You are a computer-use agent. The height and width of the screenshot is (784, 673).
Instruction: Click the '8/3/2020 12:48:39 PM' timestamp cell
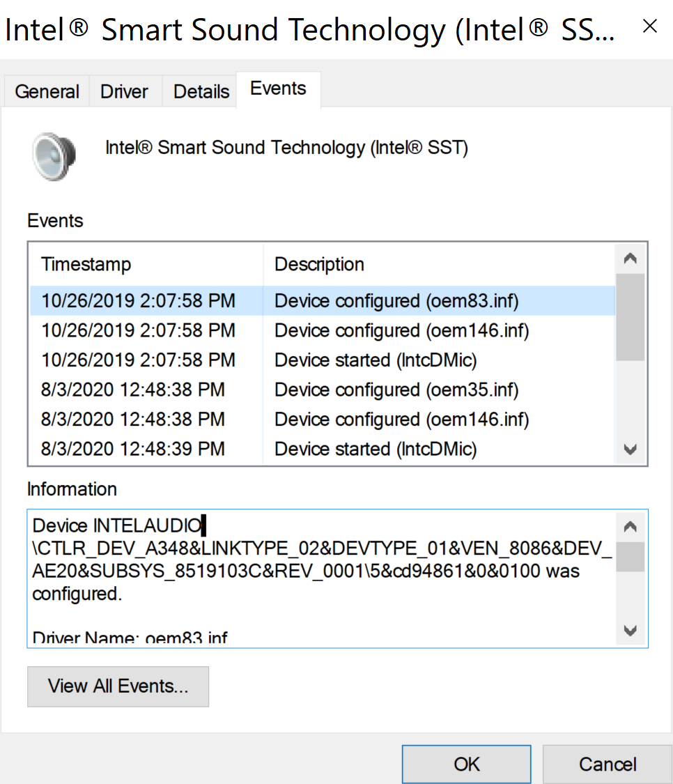[x=132, y=449]
